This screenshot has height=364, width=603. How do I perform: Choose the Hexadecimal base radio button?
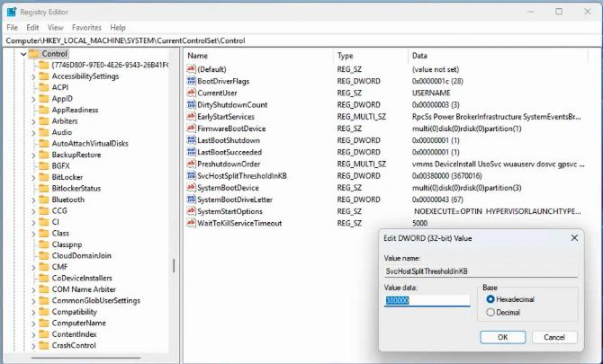coord(490,299)
